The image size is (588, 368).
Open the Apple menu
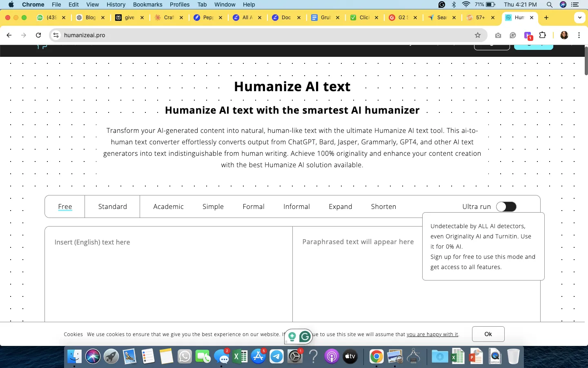click(11, 4)
